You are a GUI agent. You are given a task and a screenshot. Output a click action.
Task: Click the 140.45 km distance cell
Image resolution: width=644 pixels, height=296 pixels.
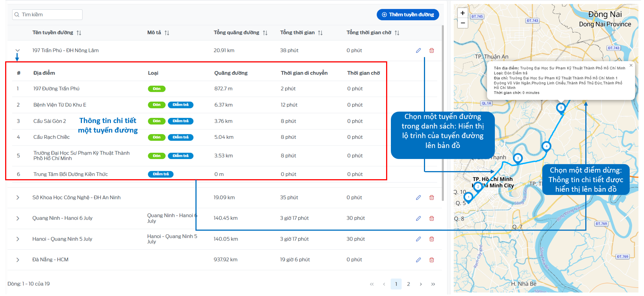click(226, 218)
